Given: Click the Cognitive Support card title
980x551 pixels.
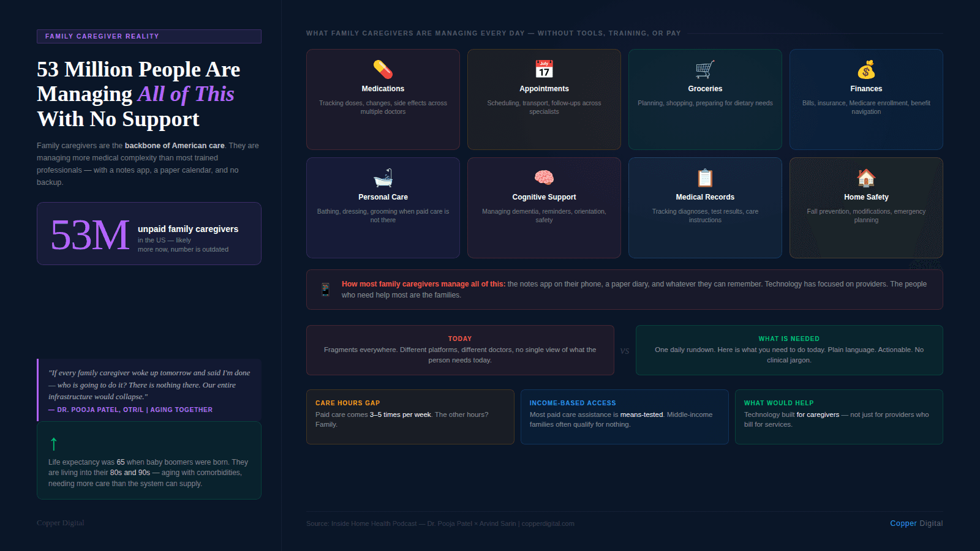Looking at the screenshot, I should pos(544,197).
